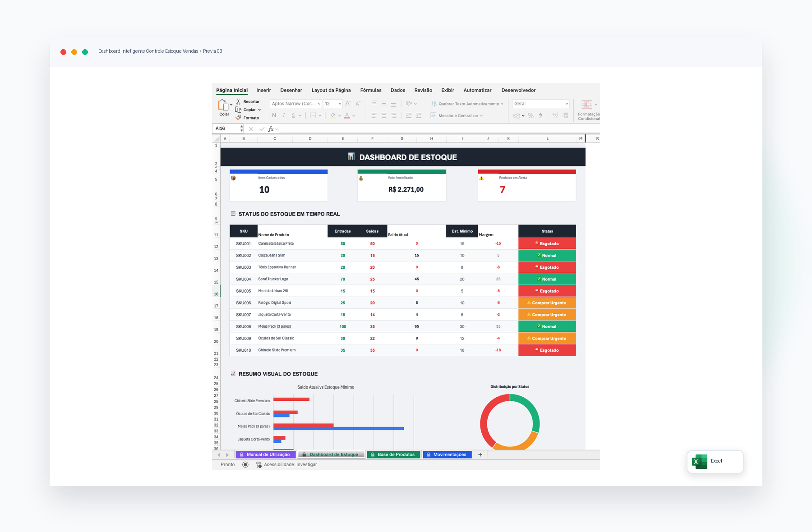812x532 pixels.
Task: Click the comma separator style icon
Action: [x=540, y=115]
